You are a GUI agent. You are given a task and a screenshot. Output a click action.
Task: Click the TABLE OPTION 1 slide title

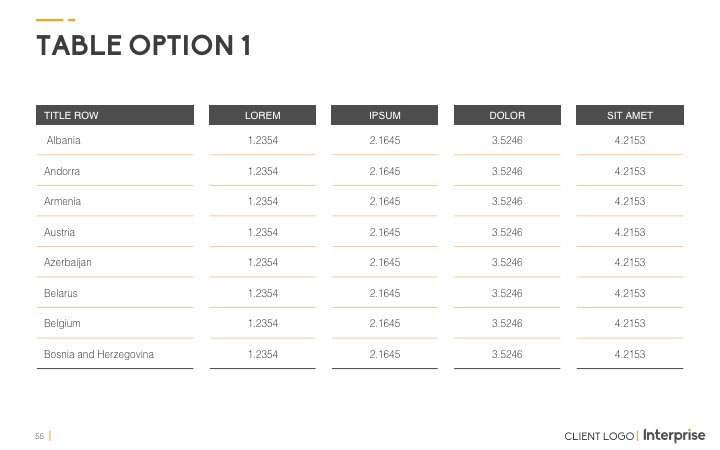coord(143,46)
